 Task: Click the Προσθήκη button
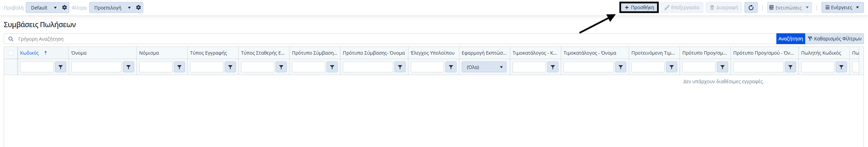639,7
